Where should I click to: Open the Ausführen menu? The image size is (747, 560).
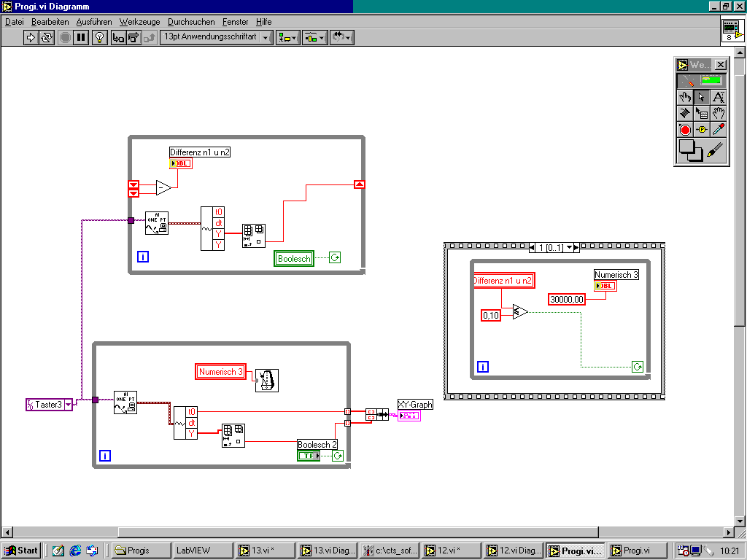[x=94, y=22]
